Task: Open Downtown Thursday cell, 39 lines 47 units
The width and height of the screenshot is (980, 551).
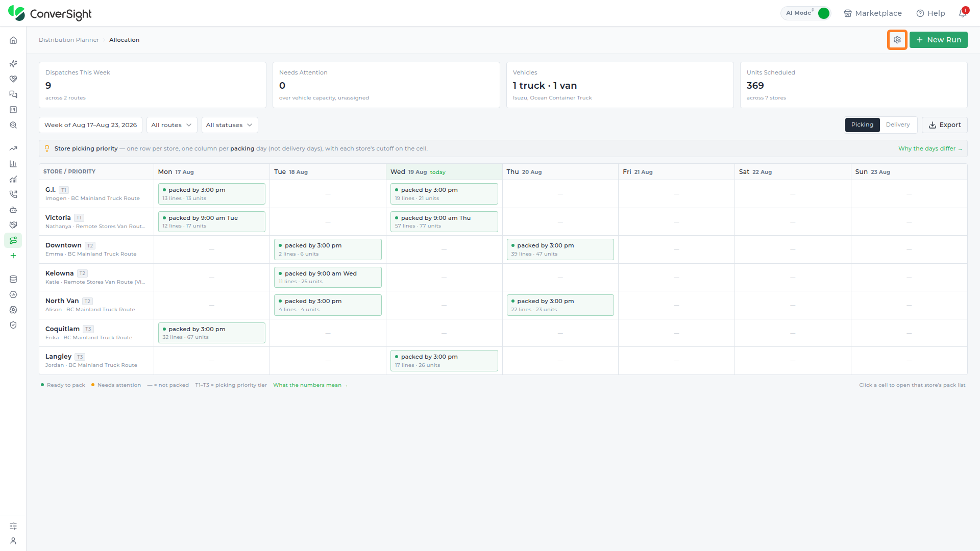Action: (x=560, y=249)
